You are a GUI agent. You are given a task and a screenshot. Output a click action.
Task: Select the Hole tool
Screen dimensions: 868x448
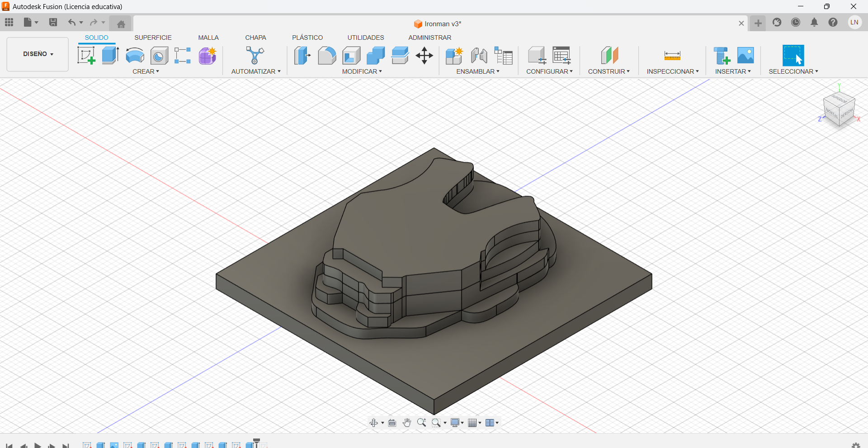(x=159, y=56)
